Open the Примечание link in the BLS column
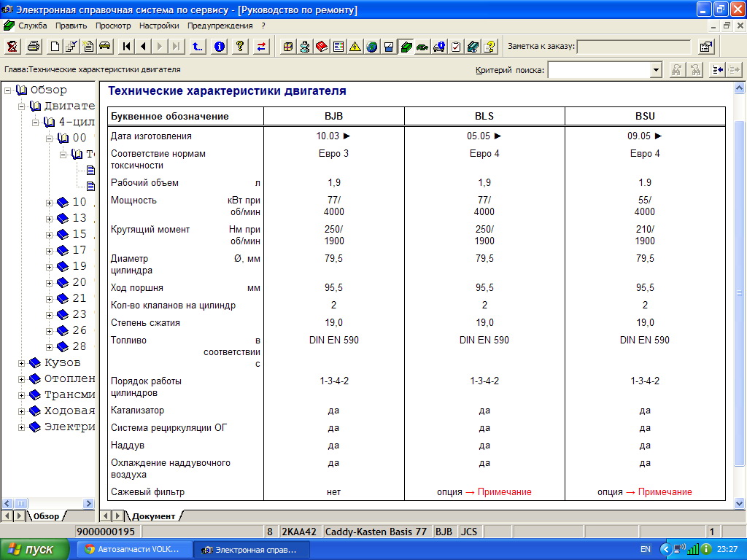Image resolution: width=747 pixels, height=560 pixels. click(505, 492)
